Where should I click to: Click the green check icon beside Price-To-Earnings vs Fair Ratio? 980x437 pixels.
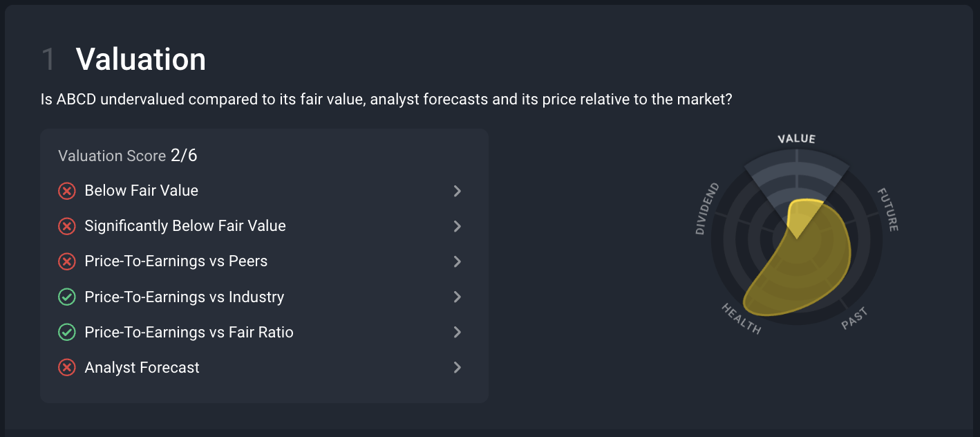point(67,333)
